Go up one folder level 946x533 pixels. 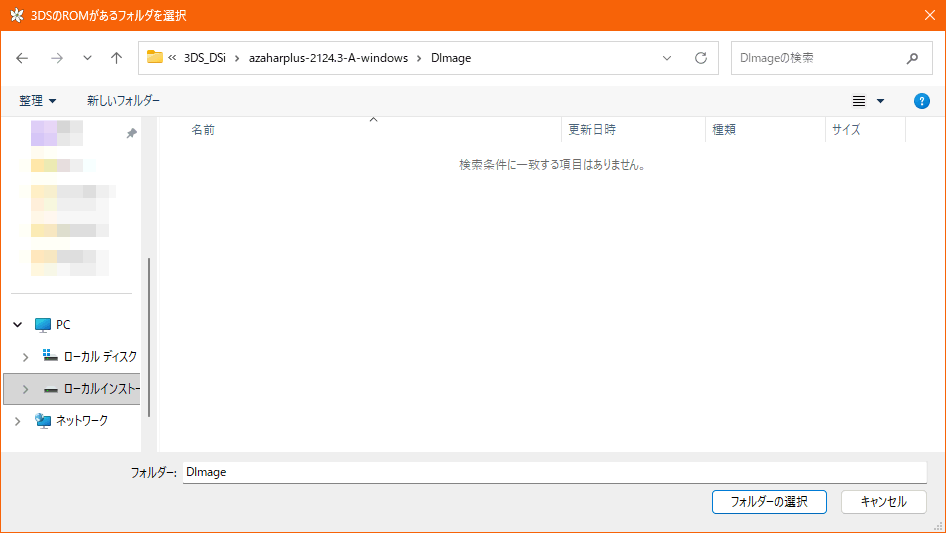pyautogui.click(x=116, y=58)
